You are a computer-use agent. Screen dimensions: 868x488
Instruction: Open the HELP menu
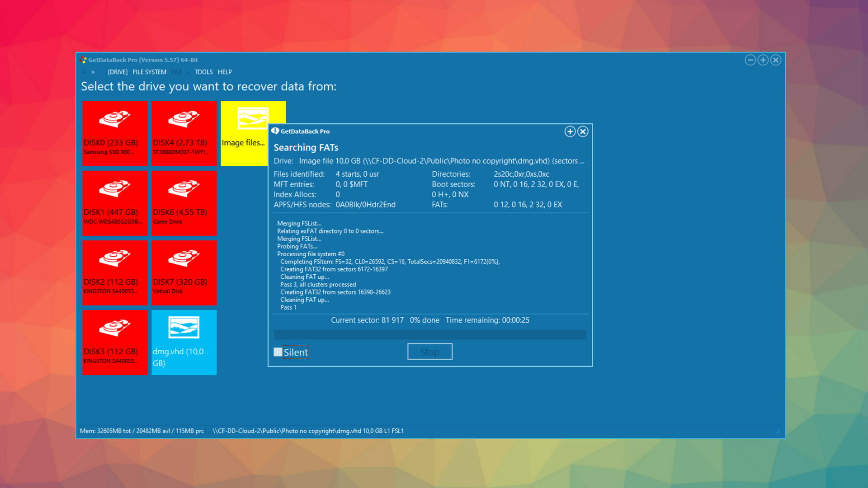pyautogui.click(x=225, y=72)
